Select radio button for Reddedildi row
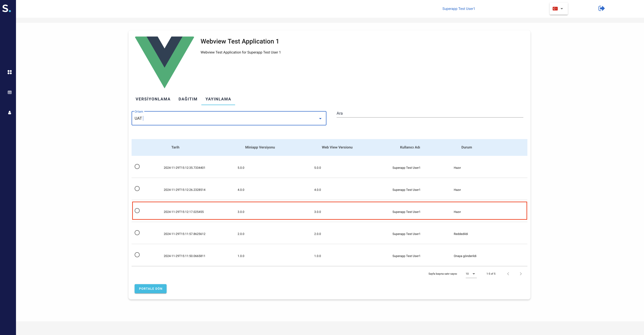The image size is (644, 335). [137, 233]
